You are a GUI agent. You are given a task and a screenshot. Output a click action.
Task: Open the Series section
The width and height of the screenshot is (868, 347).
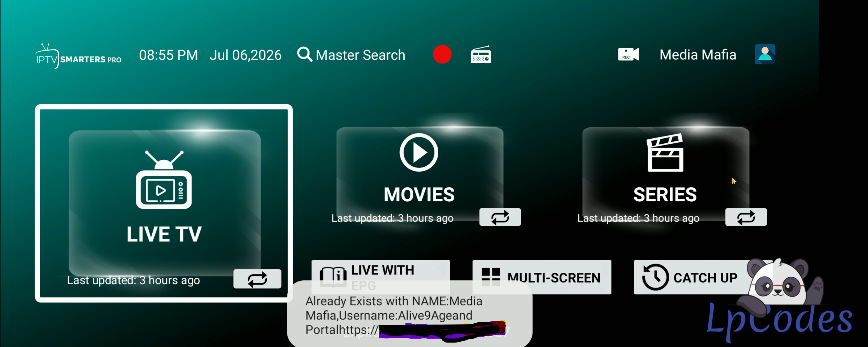click(x=665, y=174)
